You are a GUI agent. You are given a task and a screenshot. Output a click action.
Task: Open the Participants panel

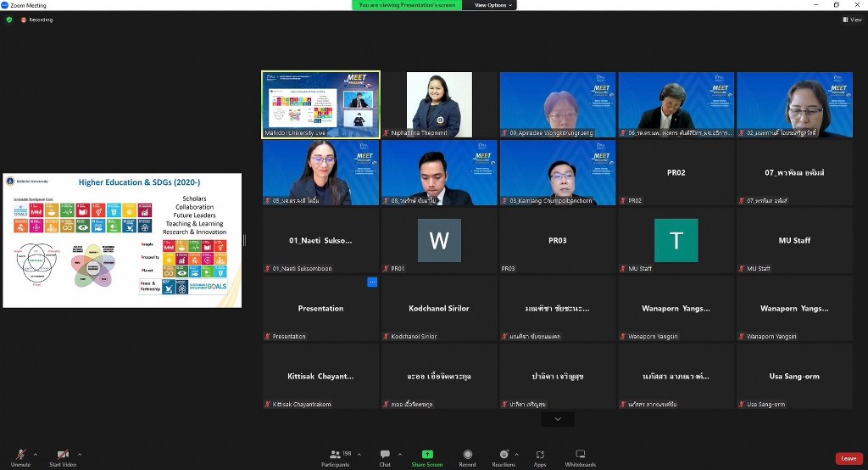tap(335, 456)
